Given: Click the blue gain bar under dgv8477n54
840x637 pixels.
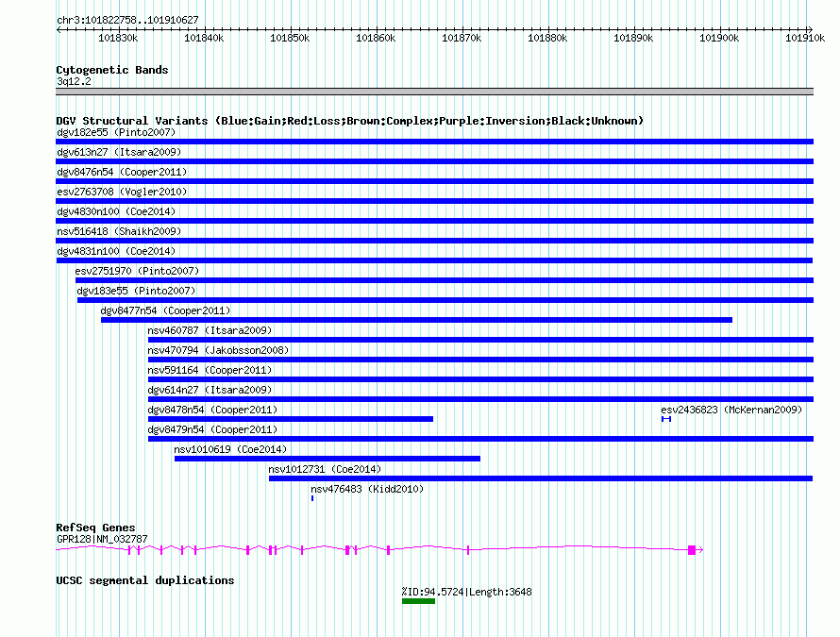Looking at the screenshot, I should click(416, 320).
